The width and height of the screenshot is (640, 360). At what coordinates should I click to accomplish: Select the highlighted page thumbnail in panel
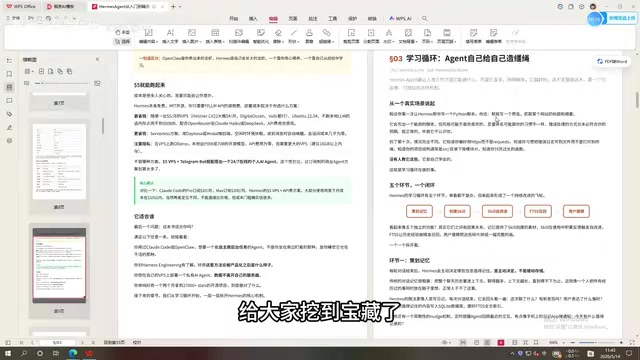tap(59, 265)
